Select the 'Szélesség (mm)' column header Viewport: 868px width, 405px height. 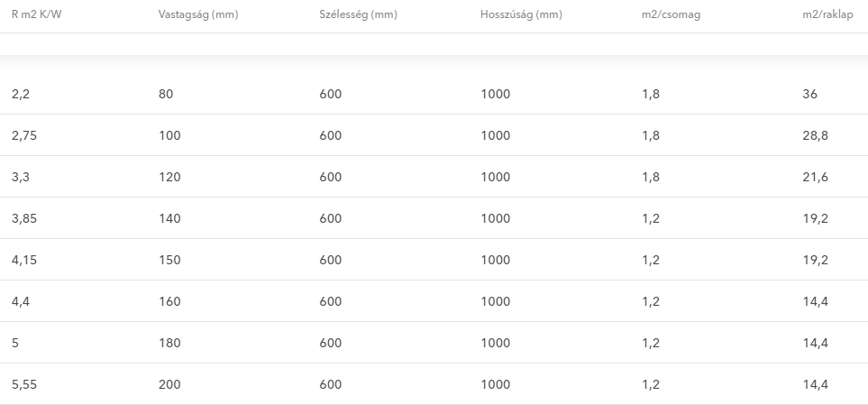click(x=358, y=15)
